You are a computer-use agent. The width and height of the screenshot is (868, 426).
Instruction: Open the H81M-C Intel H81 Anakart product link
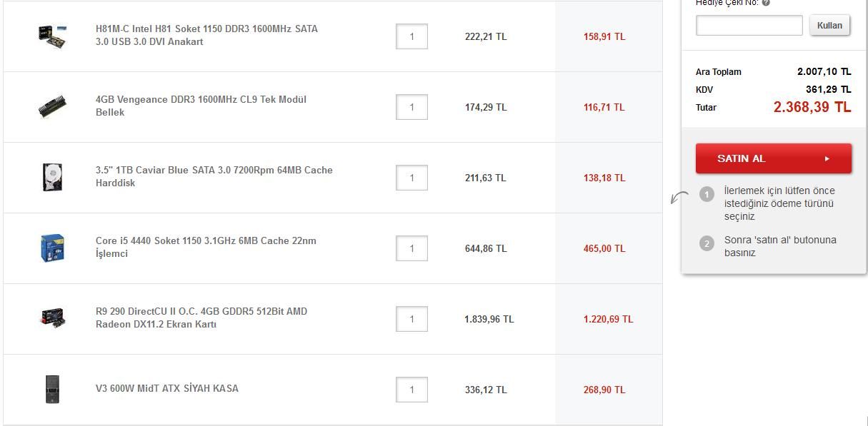[x=206, y=36]
